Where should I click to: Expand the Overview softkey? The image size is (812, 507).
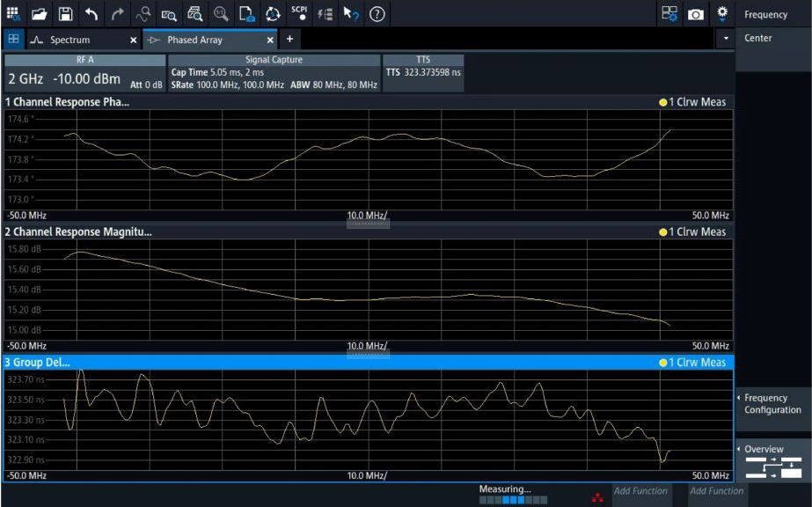tap(772, 460)
